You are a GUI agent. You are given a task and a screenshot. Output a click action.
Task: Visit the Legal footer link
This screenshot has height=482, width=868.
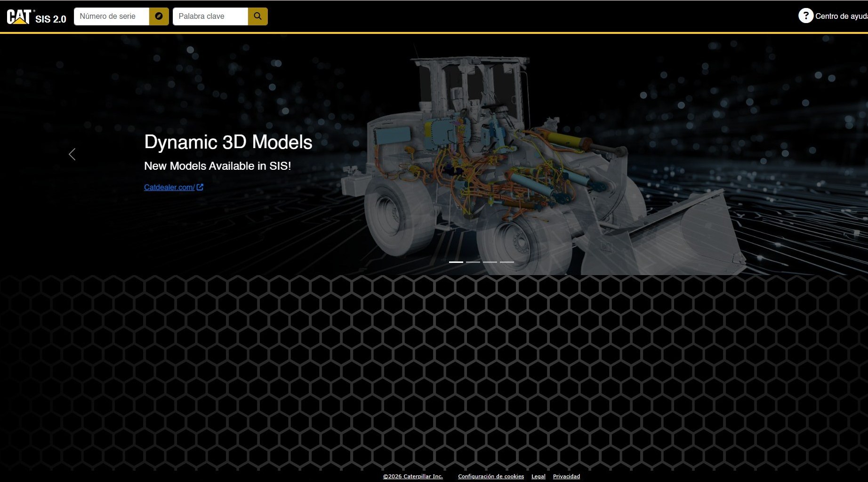[538, 476]
